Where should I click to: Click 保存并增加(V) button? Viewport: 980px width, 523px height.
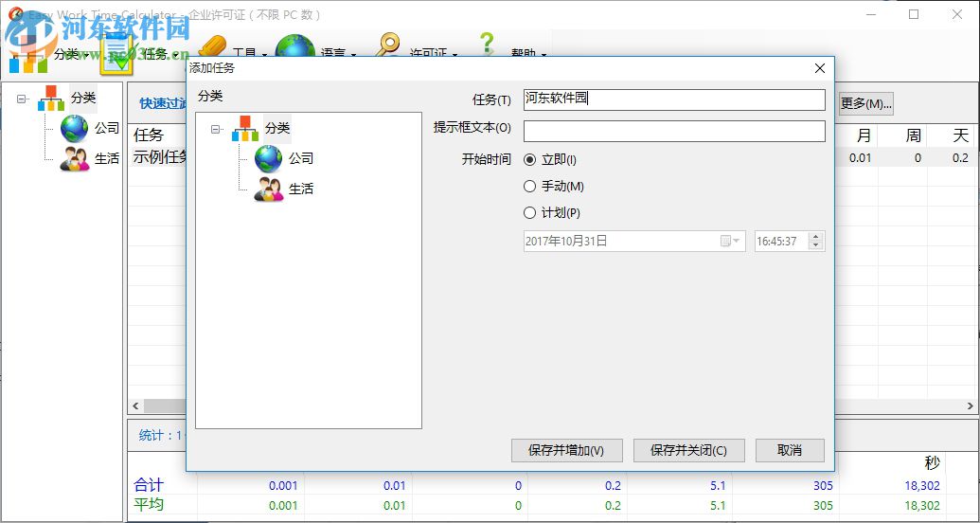(x=567, y=450)
